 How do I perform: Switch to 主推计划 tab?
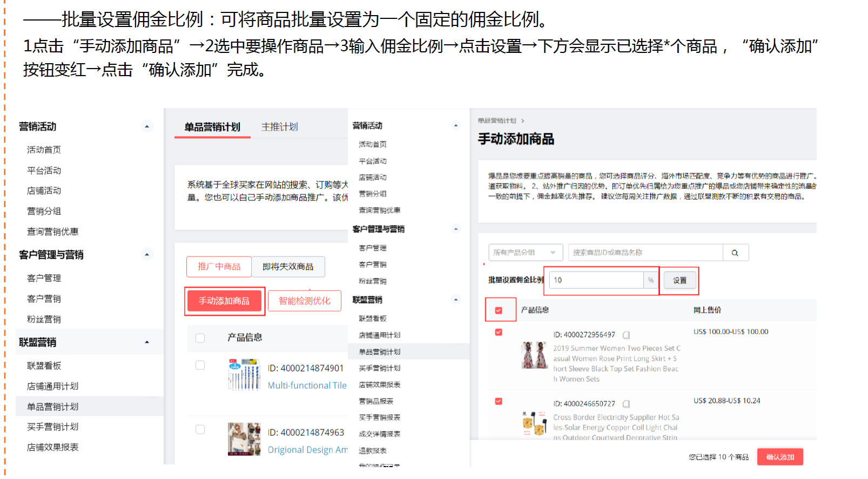(280, 127)
